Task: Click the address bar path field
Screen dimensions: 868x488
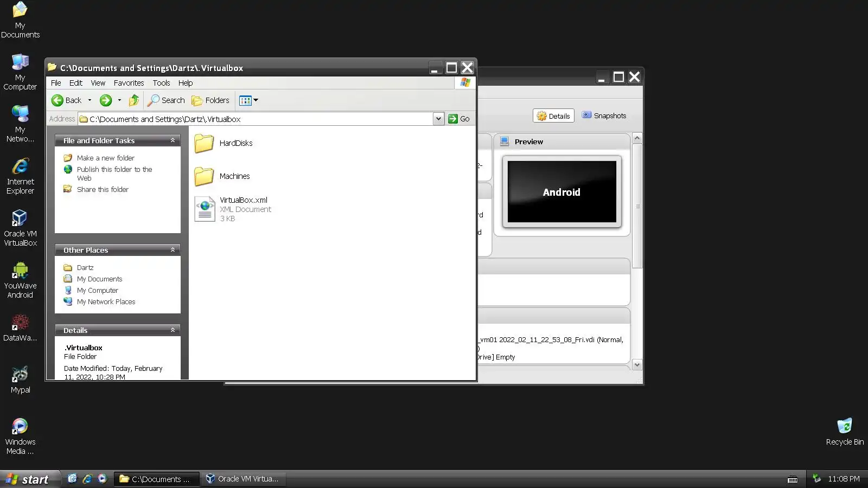Action: pos(256,119)
